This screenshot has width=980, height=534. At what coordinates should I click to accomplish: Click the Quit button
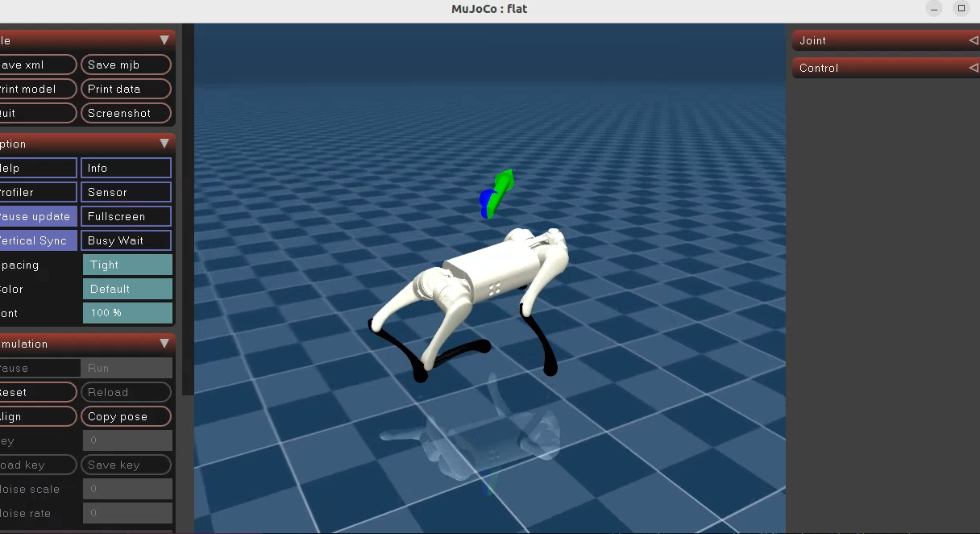pos(38,113)
